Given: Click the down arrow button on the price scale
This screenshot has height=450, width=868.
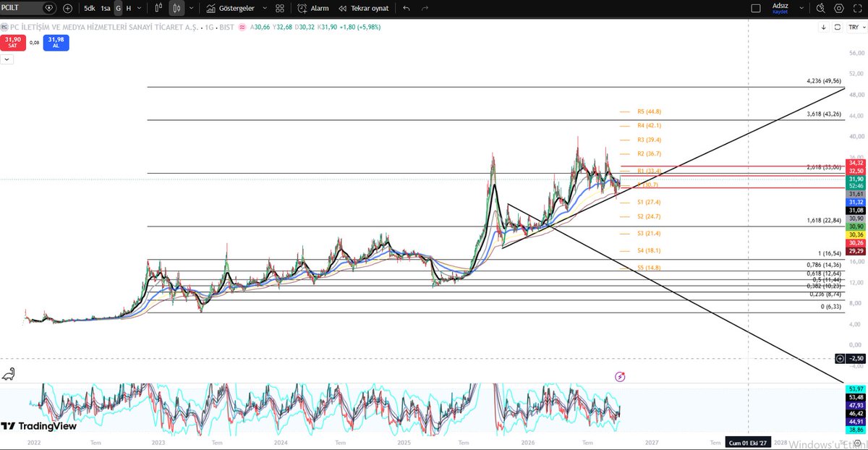Looking at the screenshot, I should (x=824, y=27).
